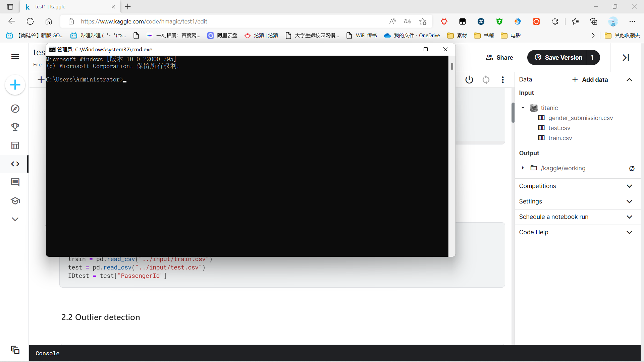Click the cmd window title bar icon

52,50
